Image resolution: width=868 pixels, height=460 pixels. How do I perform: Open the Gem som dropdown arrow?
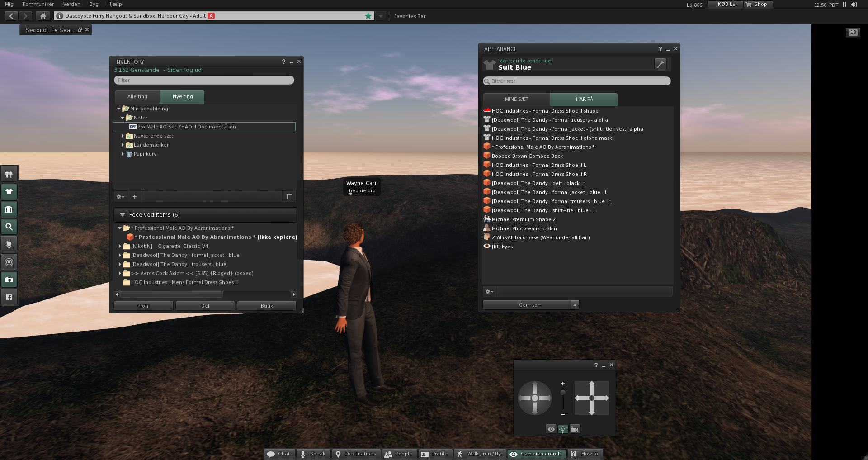[575, 305]
